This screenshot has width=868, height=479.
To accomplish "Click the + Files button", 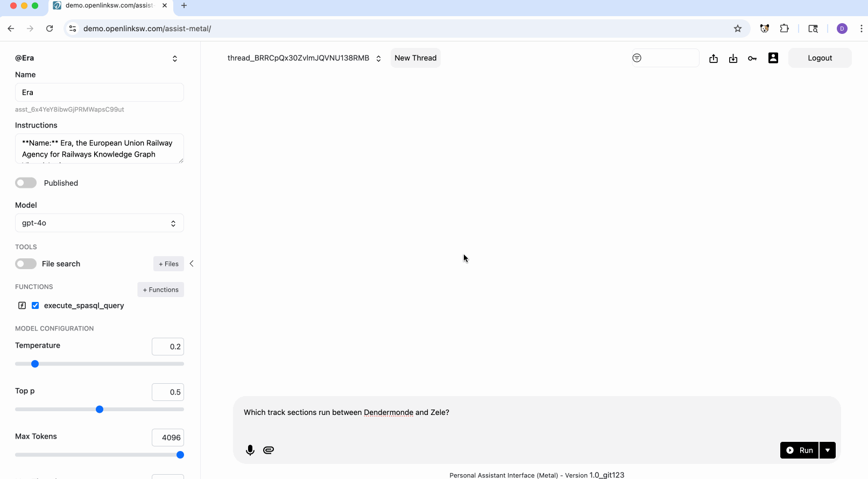I will [168, 264].
